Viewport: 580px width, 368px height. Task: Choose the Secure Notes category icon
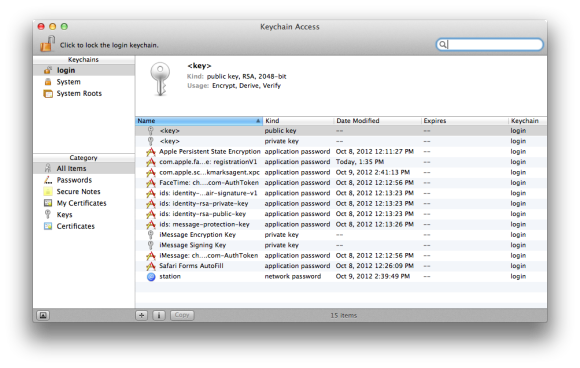pos(48,191)
